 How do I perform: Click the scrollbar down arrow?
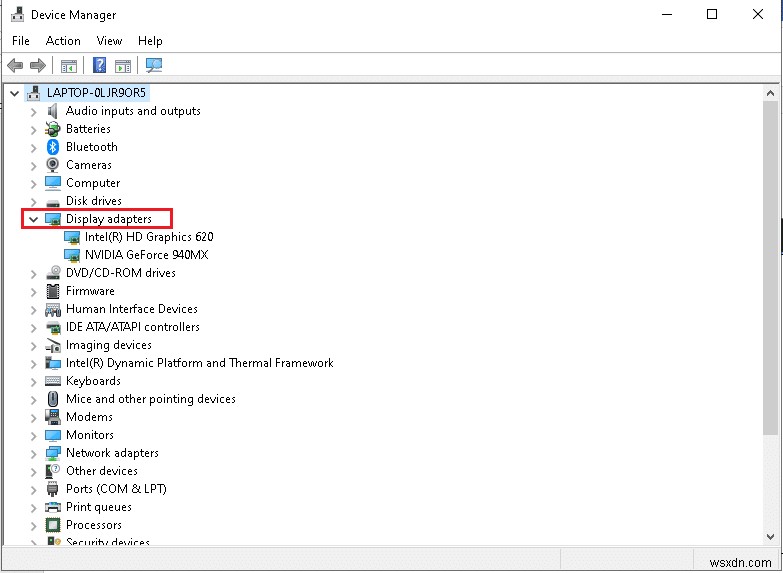point(770,537)
